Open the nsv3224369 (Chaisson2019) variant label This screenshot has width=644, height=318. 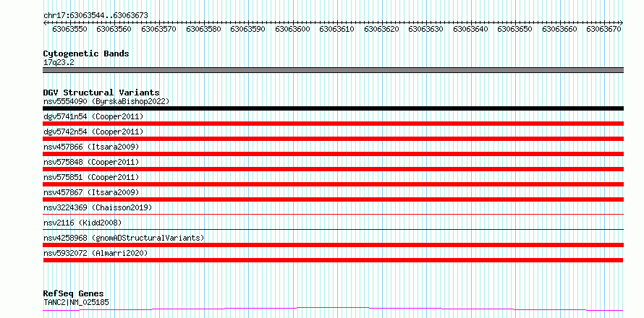pyautogui.click(x=98, y=207)
